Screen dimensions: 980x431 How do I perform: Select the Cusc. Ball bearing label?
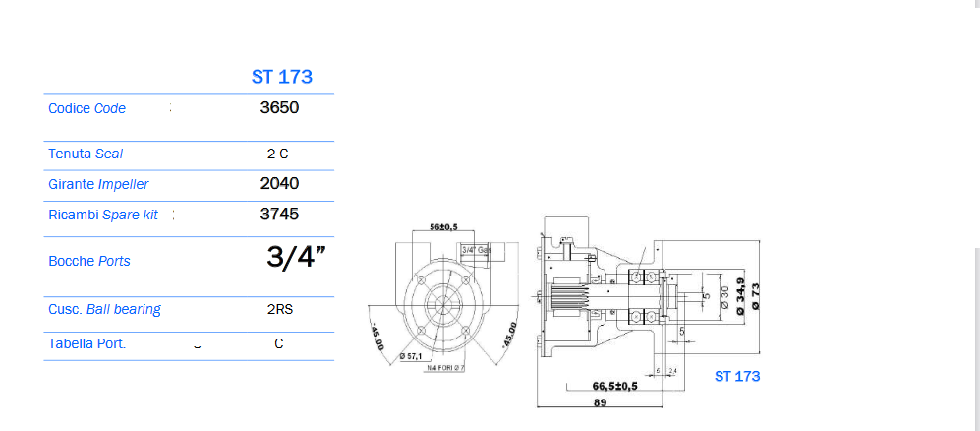point(104,309)
